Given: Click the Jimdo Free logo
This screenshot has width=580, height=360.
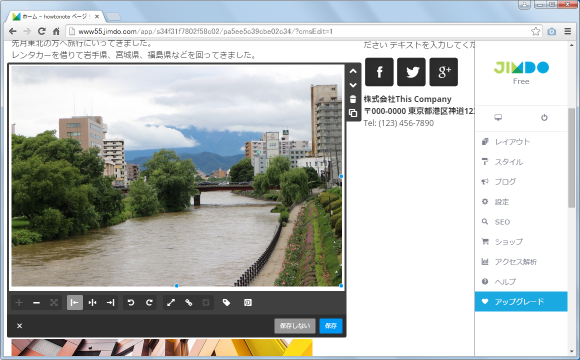Looking at the screenshot, I should click(x=521, y=72).
